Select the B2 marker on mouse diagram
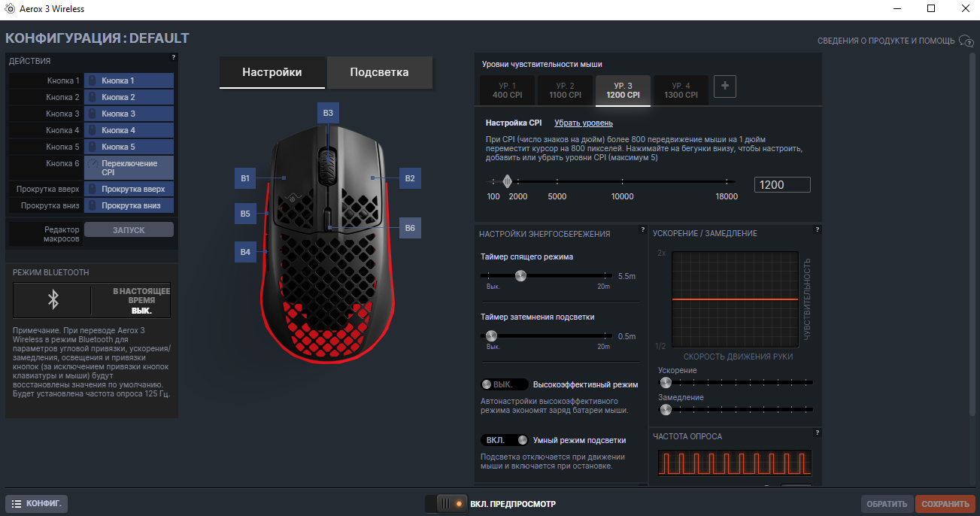980x516 pixels. point(410,178)
